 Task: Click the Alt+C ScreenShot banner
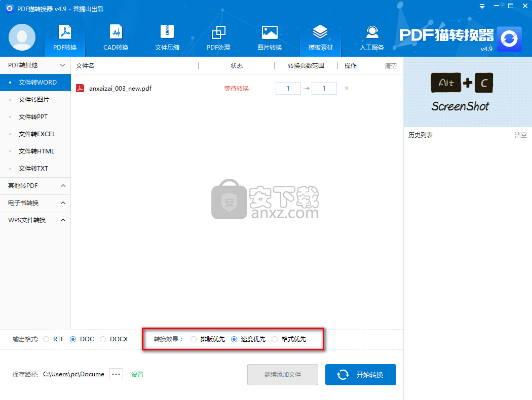coord(468,92)
